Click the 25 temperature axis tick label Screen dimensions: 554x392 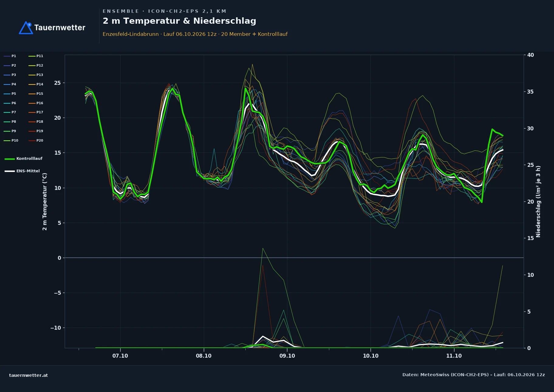(57, 83)
